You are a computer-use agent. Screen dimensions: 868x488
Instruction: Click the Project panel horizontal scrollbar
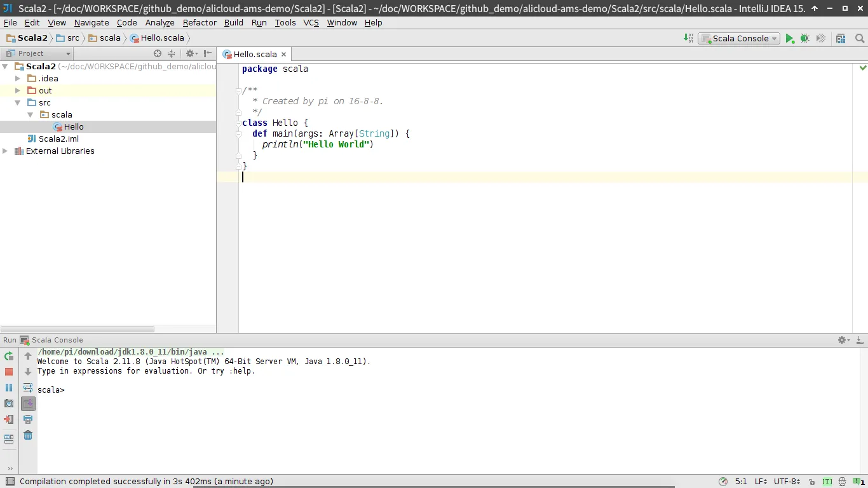click(x=78, y=329)
